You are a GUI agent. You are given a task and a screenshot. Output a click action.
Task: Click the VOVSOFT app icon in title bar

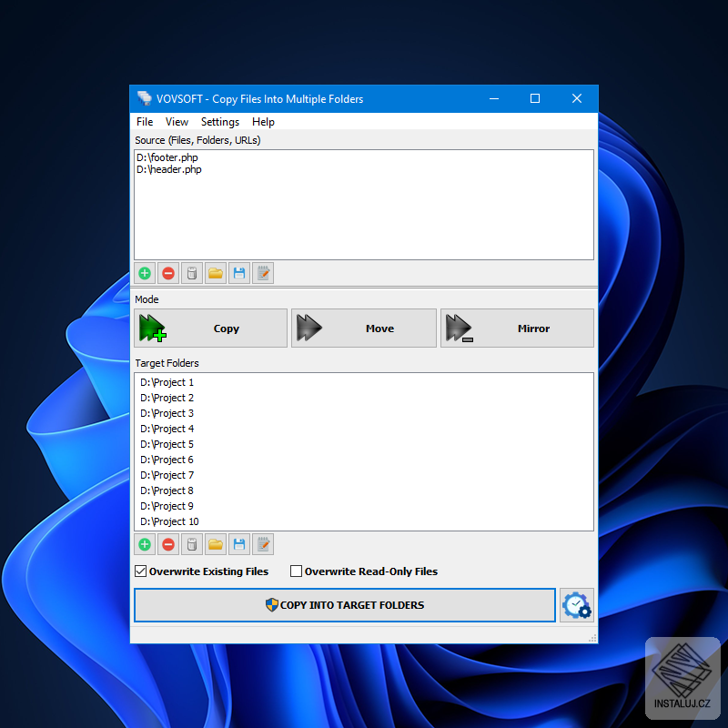point(145,98)
